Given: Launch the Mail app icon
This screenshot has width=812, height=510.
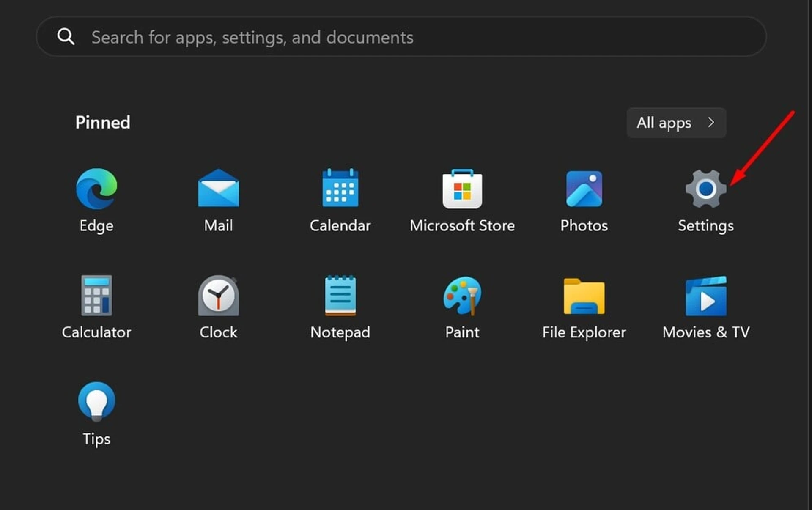Looking at the screenshot, I should 218,188.
